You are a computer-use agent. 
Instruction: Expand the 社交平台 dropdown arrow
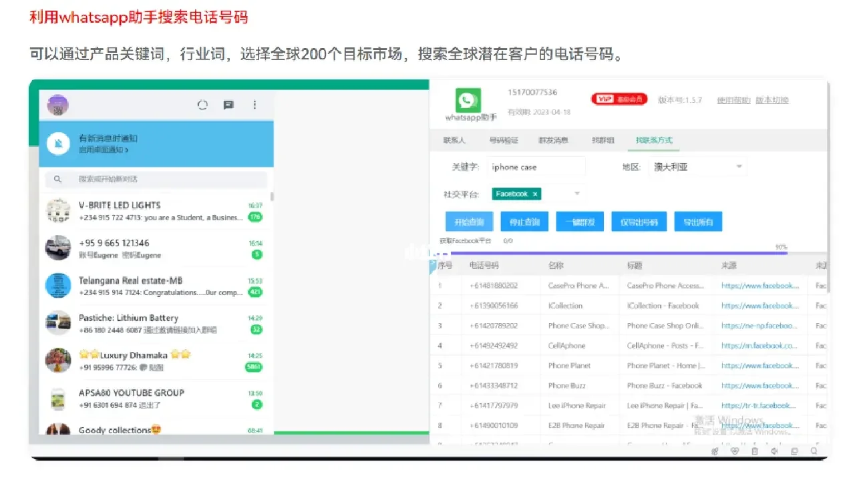point(577,194)
